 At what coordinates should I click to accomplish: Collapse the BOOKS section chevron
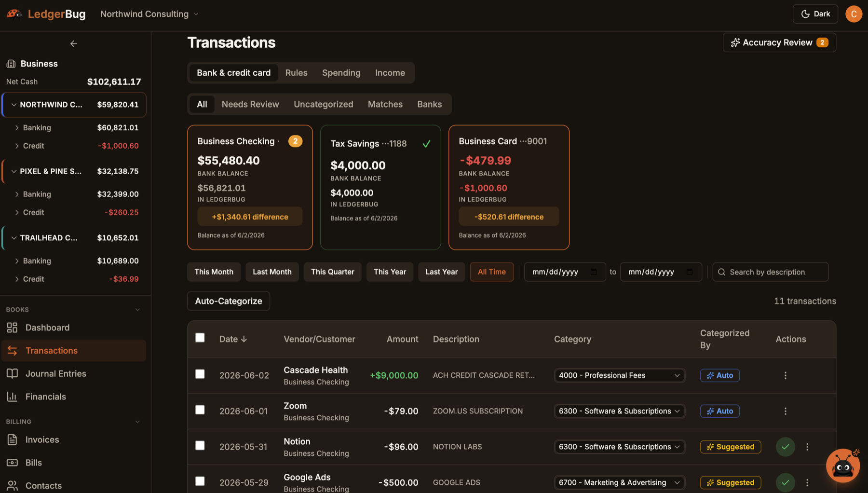pos(137,310)
